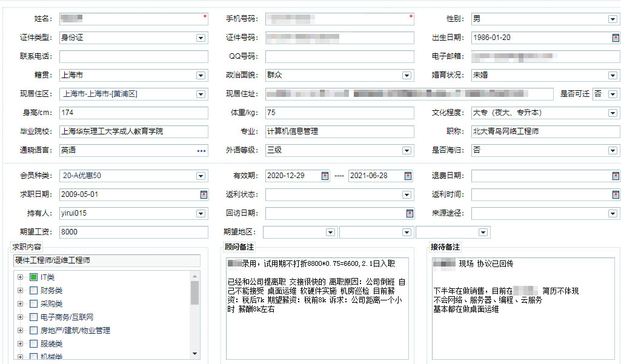Viewport: 621px width, 364px height.
Task: Select the 服装类 tree item label
Action: (x=51, y=344)
